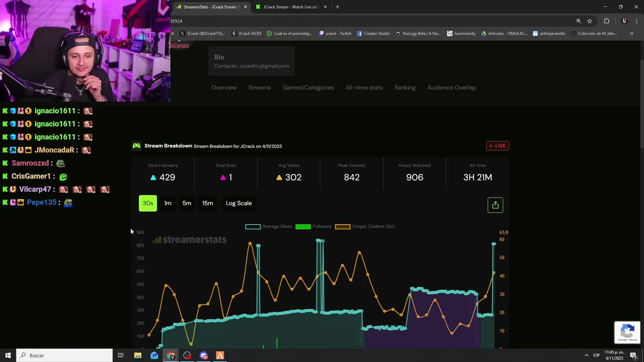Click the Air time value 3H 21M
The height and width of the screenshot is (362, 644).
[477, 177]
